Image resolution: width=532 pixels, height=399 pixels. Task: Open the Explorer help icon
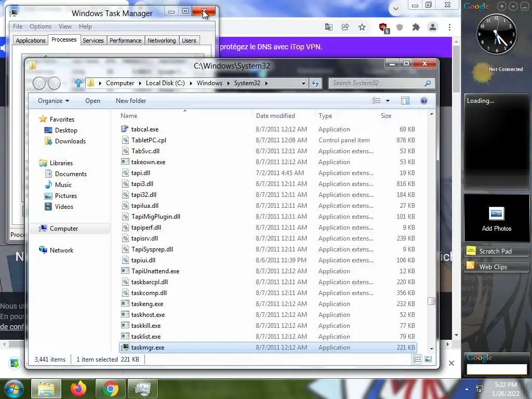click(x=424, y=101)
